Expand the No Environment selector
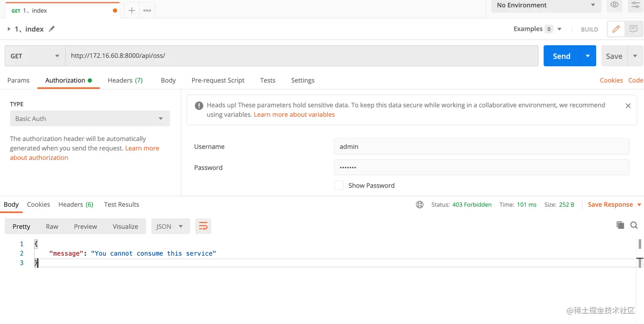644x324 pixels. (546, 6)
